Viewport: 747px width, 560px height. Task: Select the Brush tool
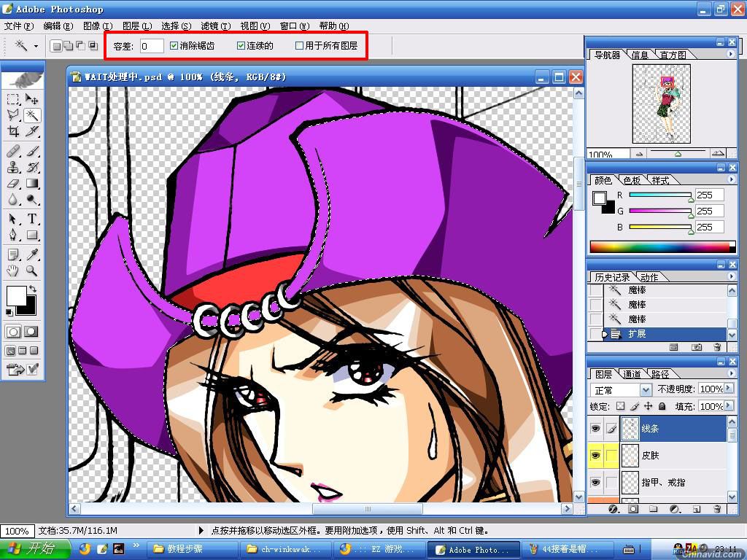tap(32, 152)
